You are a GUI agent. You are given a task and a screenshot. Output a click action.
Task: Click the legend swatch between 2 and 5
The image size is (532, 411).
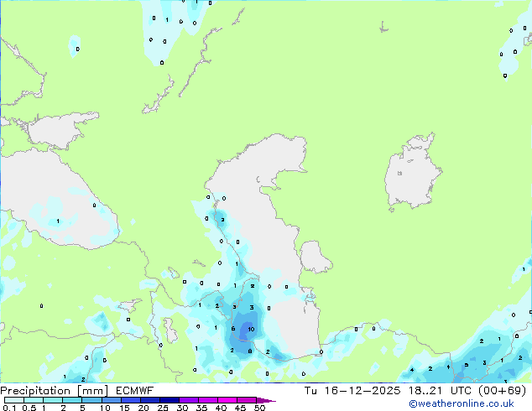click(x=72, y=400)
